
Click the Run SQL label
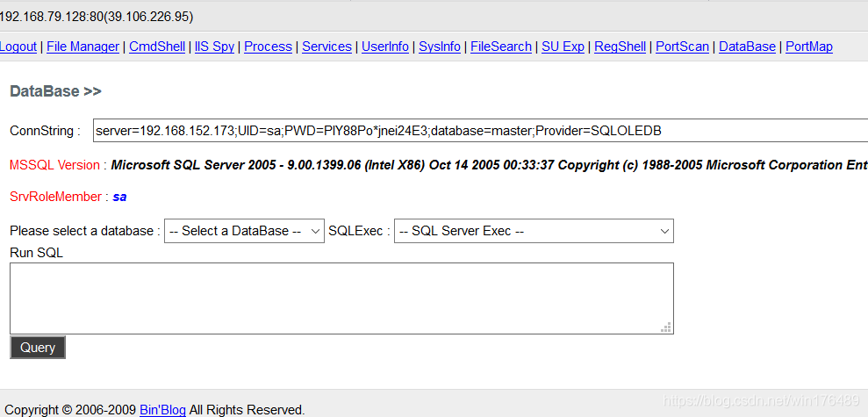coord(37,253)
